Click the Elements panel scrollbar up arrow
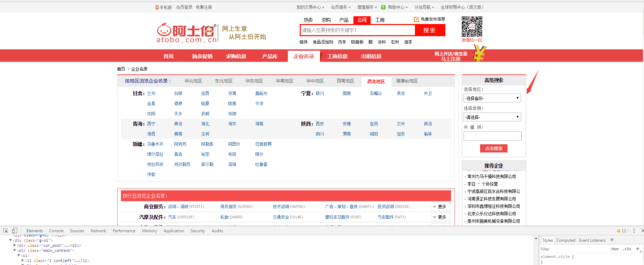 click(x=536, y=238)
